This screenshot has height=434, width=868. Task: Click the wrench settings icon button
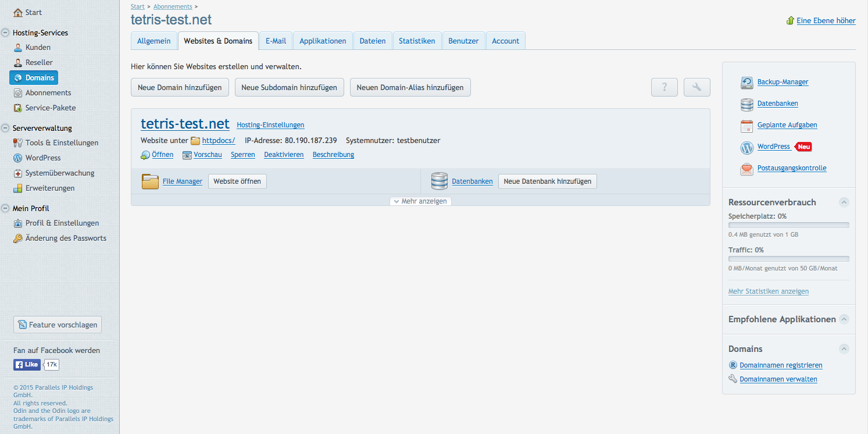pos(697,87)
